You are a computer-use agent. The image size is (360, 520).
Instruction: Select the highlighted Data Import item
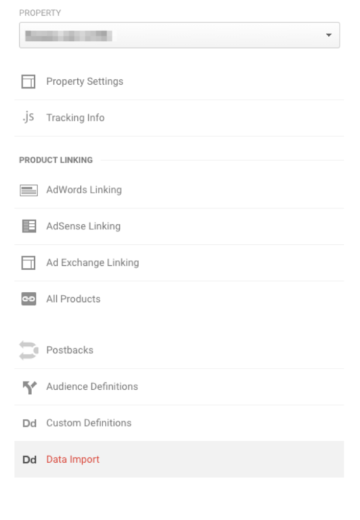179,459
